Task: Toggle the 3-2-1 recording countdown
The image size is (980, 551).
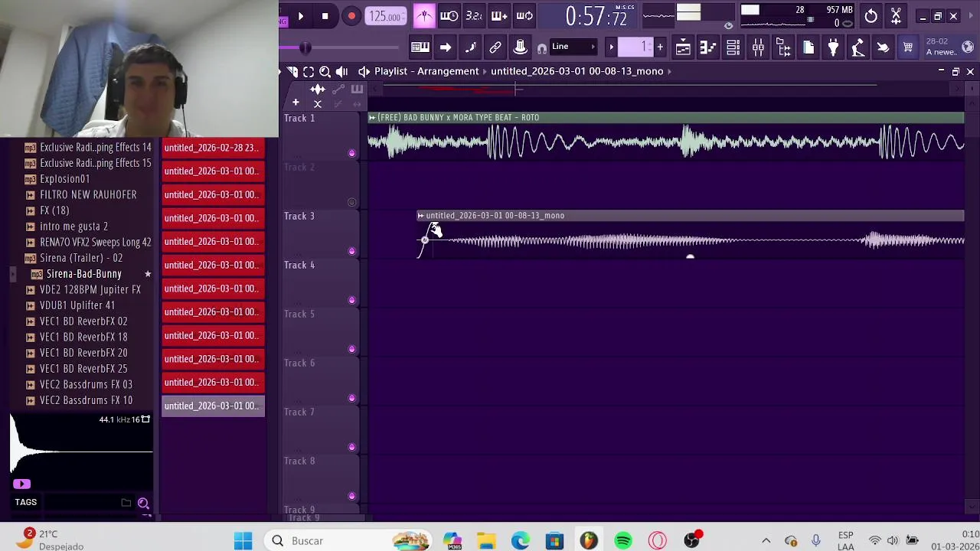Action: pos(474,15)
